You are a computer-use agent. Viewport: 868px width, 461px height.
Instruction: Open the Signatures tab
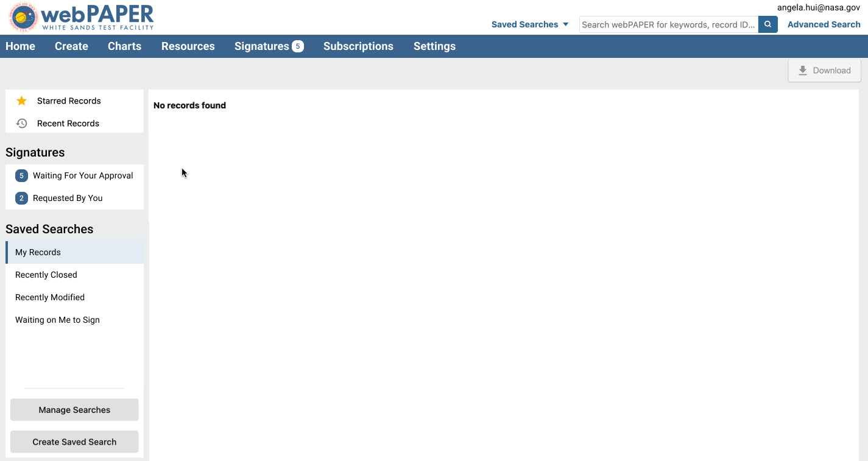262,46
